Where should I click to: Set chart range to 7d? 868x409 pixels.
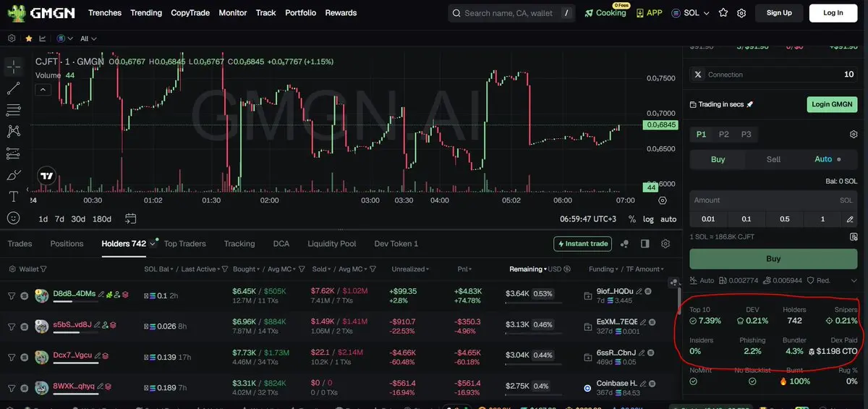coord(59,219)
